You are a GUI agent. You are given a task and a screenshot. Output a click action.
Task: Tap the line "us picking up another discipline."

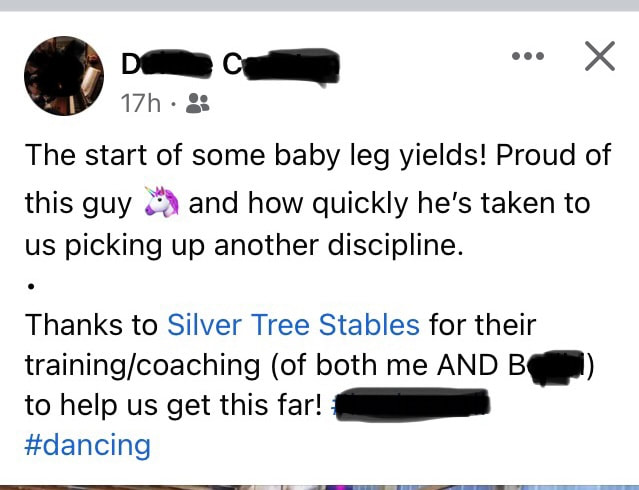click(245, 245)
